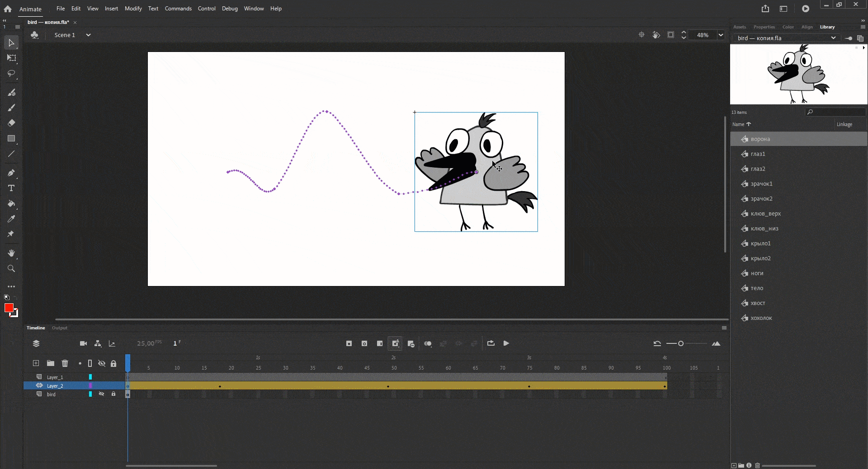Play the timeline animation
This screenshot has height=469, width=868.
(506, 343)
